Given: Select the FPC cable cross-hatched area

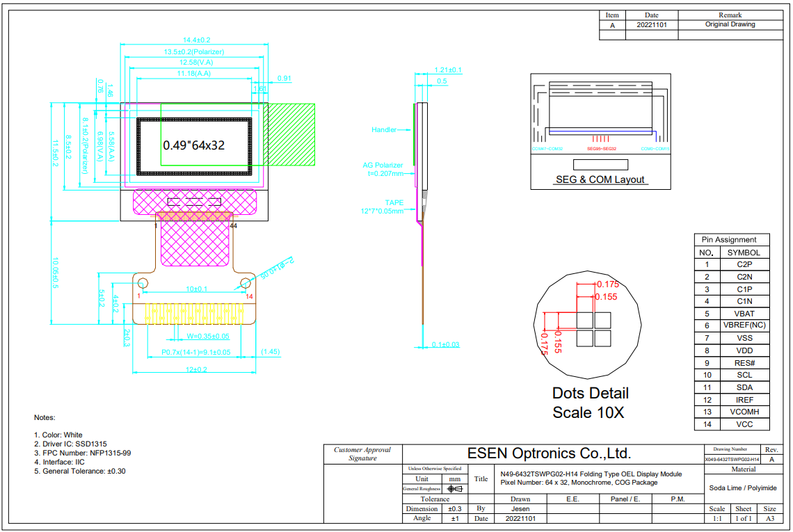Looking at the screenshot, I should (195, 243).
